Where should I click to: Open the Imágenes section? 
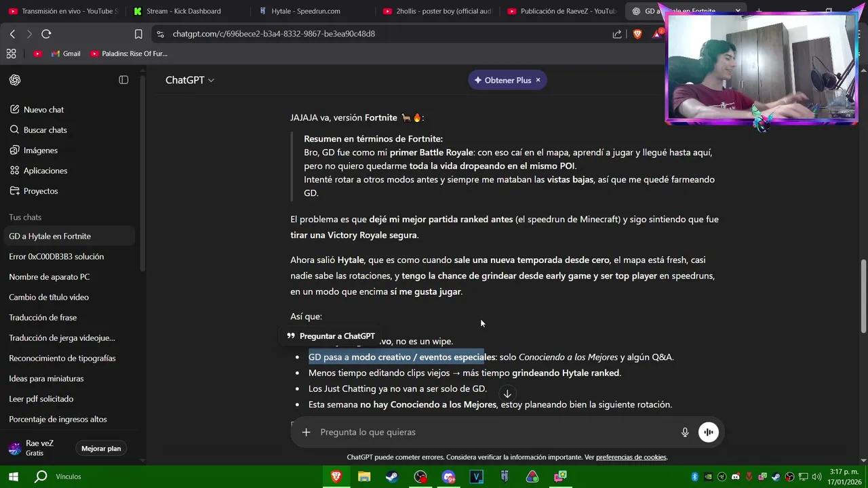tap(68, 150)
